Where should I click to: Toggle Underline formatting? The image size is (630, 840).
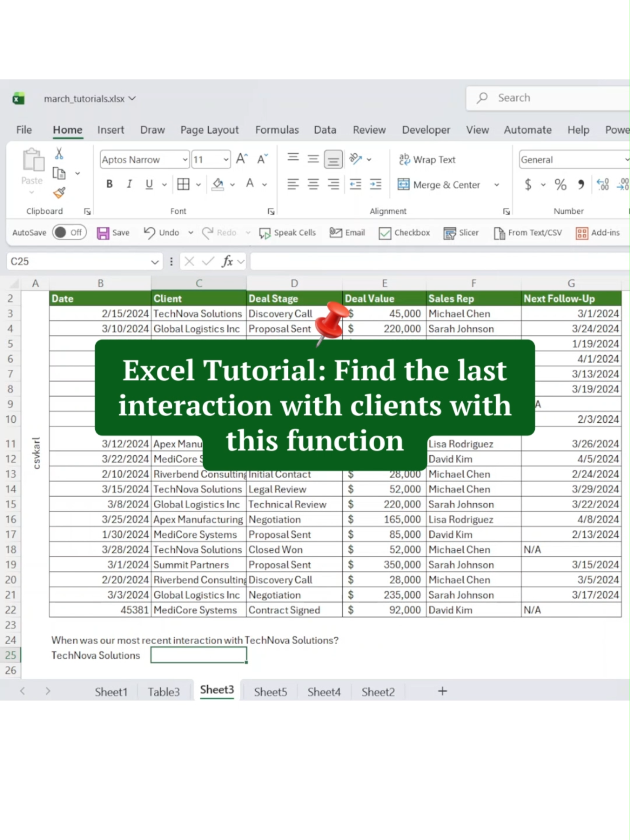[149, 184]
